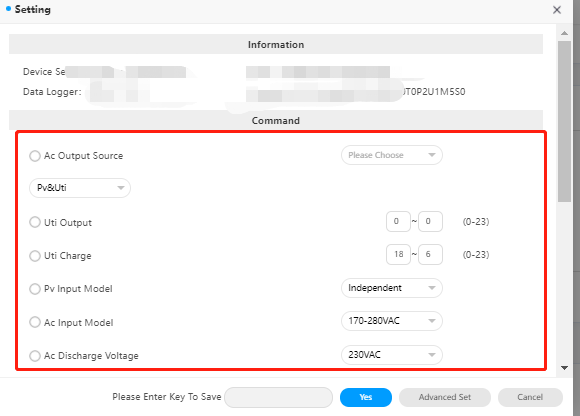This screenshot has width=580, height=416.
Task: Click the scrollbar up arrow
Action: [x=564, y=33]
